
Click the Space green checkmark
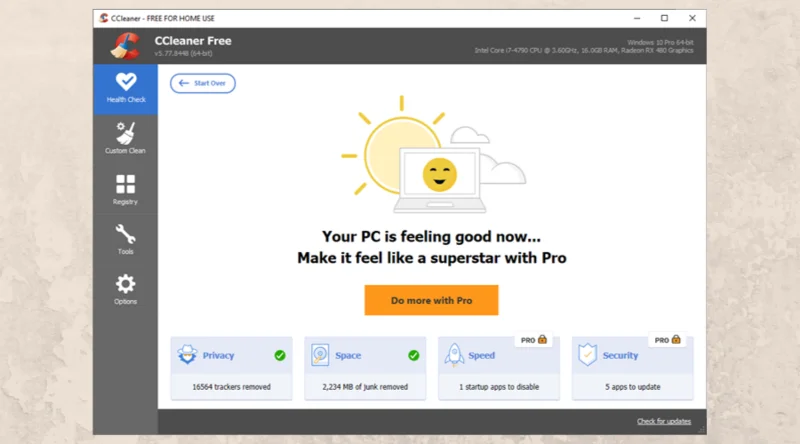click(x=414, y=355)
